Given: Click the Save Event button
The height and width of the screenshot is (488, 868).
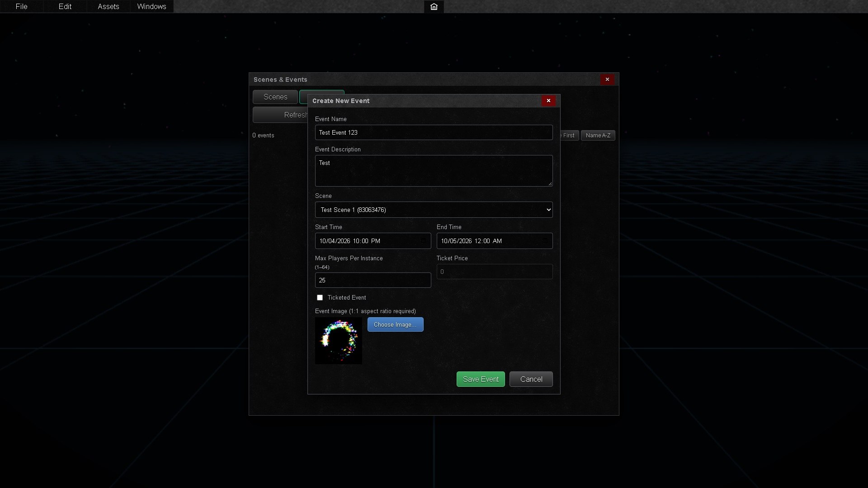Looking at the screenshot, I should [481, 379].
